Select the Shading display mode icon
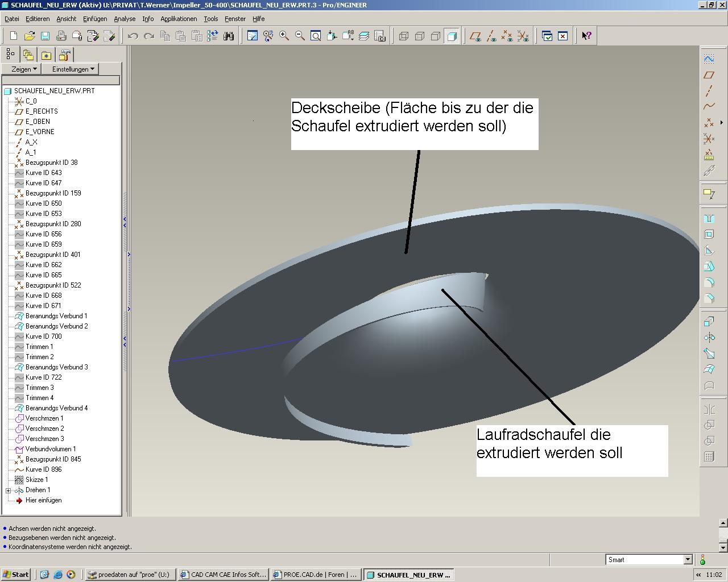Image resolution: width=728 pixels, height=582 pixels. (x=452, y=36)
